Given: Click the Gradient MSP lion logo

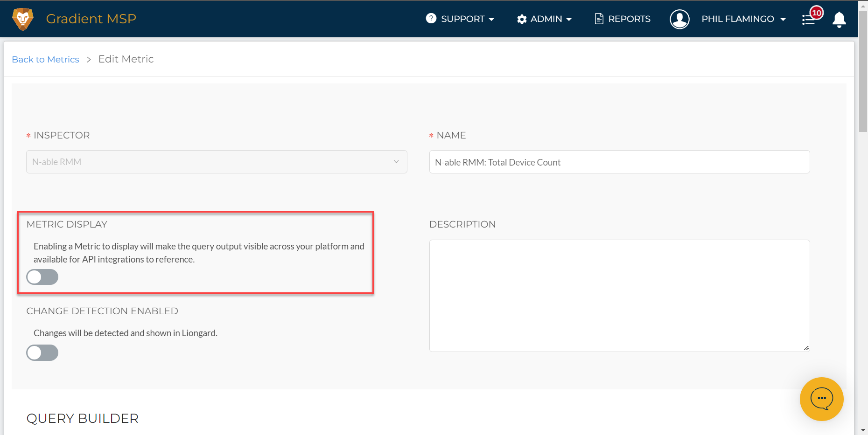Looking at the screenshot, I should 23,19.
